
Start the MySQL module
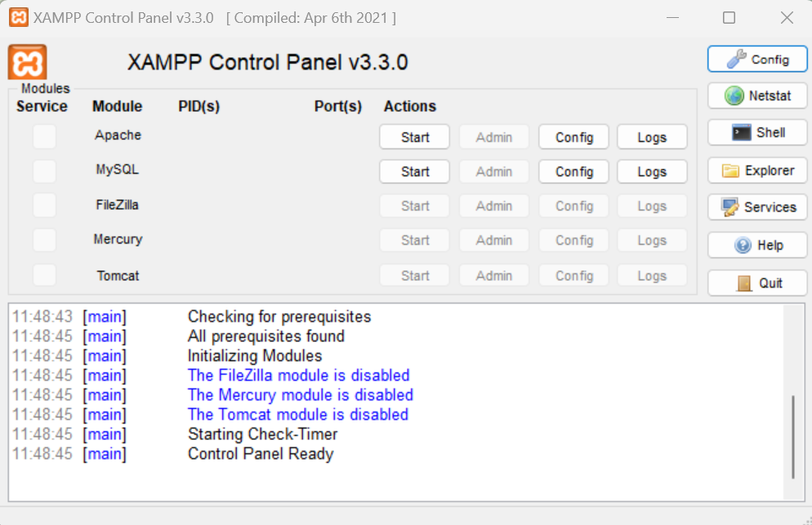pyautogui.click(x=414, y=171)
